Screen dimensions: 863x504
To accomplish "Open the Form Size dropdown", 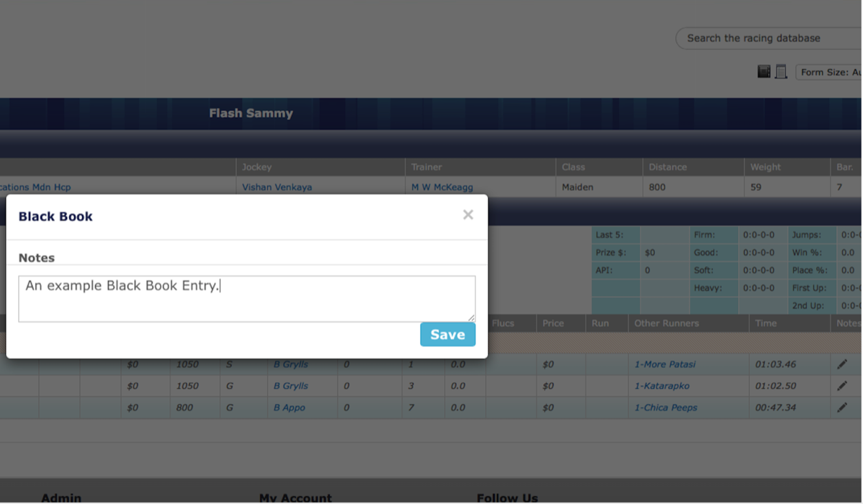I will click(x=829, y=72).
